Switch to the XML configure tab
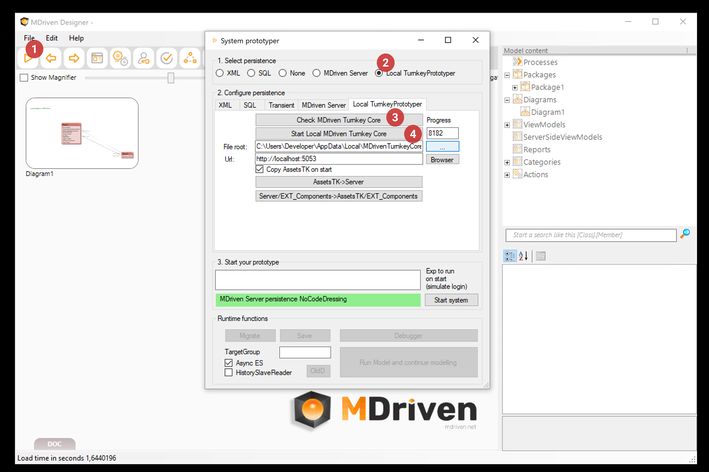The width and height of the screenshot is (709, 472). (x=225, y=105)
